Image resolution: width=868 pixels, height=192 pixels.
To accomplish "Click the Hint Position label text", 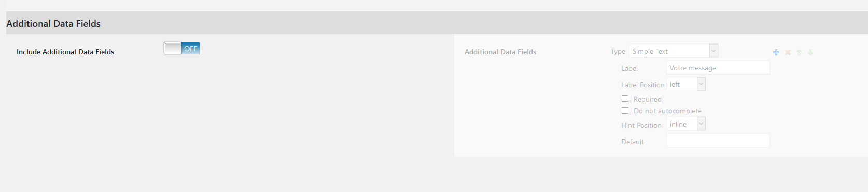I will click(x=641, y=125).
